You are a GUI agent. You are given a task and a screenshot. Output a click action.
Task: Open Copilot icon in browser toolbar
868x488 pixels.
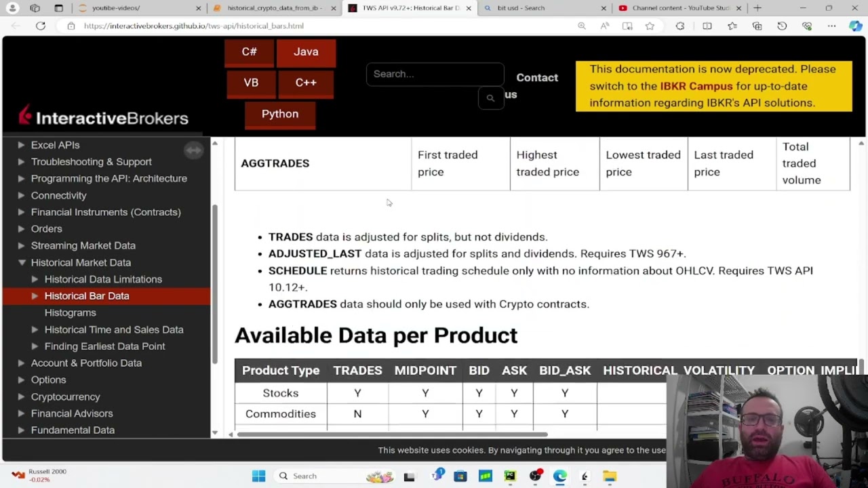click(x=856, y=26)
